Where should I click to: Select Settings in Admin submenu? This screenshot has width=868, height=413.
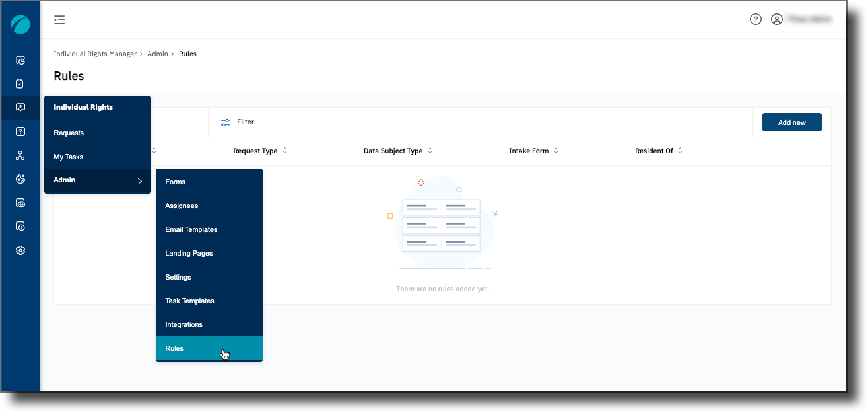[x=209, y=277]
